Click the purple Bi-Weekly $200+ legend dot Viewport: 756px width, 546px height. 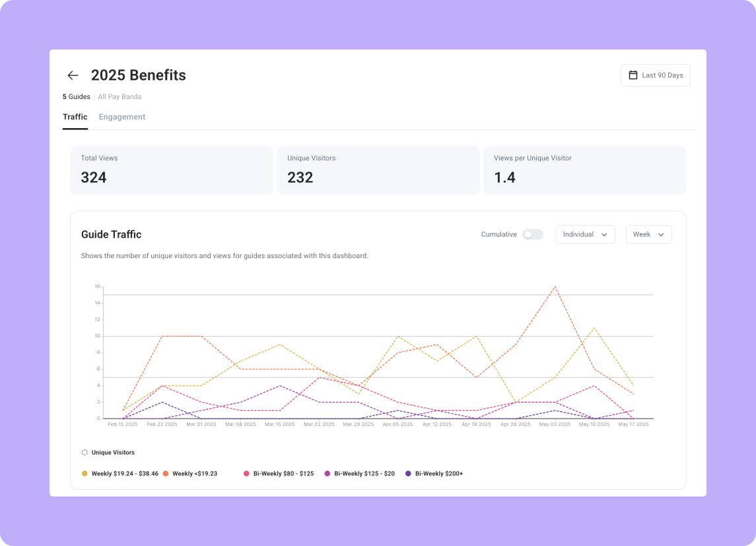pos(408,473)
